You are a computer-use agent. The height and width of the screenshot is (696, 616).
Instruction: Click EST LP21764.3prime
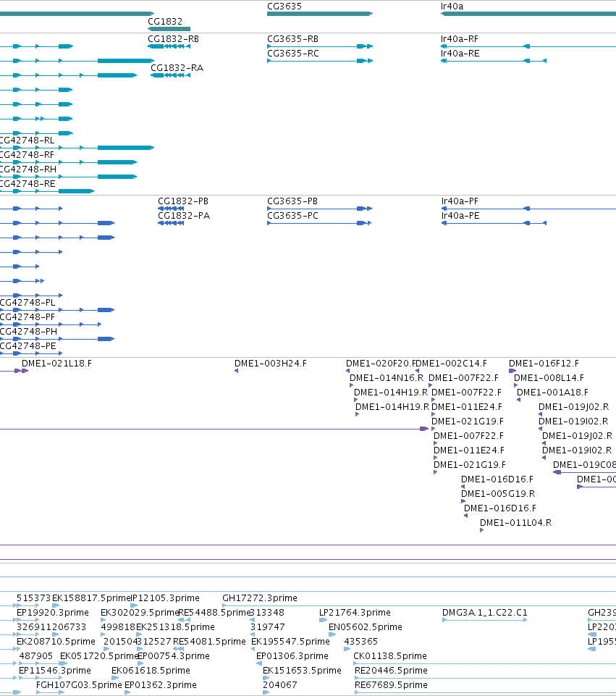[355, 613]
